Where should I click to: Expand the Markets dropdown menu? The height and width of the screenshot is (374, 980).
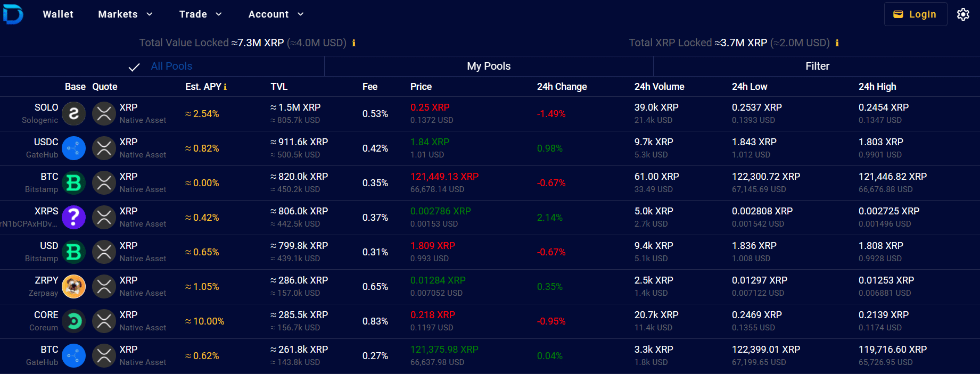coord(125,14)
